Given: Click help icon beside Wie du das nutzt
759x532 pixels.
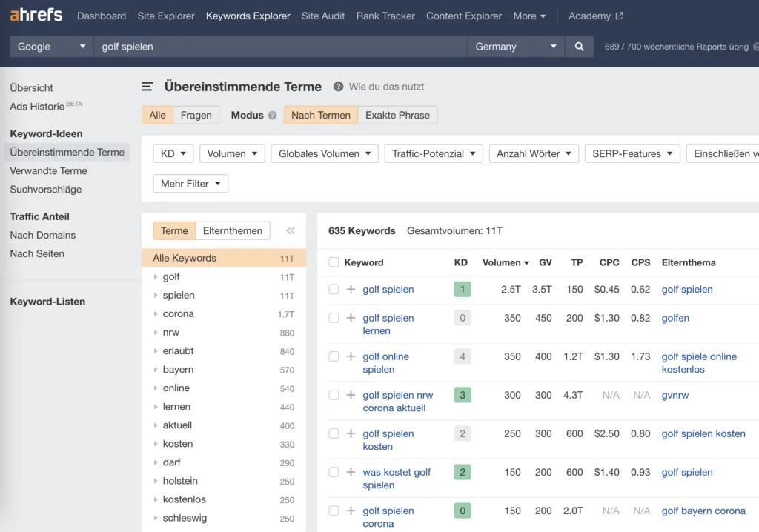Looking at the screenshot, I should [x=338, y=87].
